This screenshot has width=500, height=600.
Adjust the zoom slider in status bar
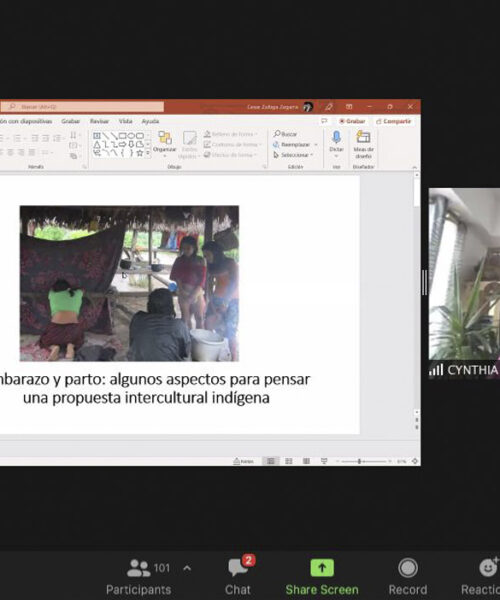(x=359, y=461)
